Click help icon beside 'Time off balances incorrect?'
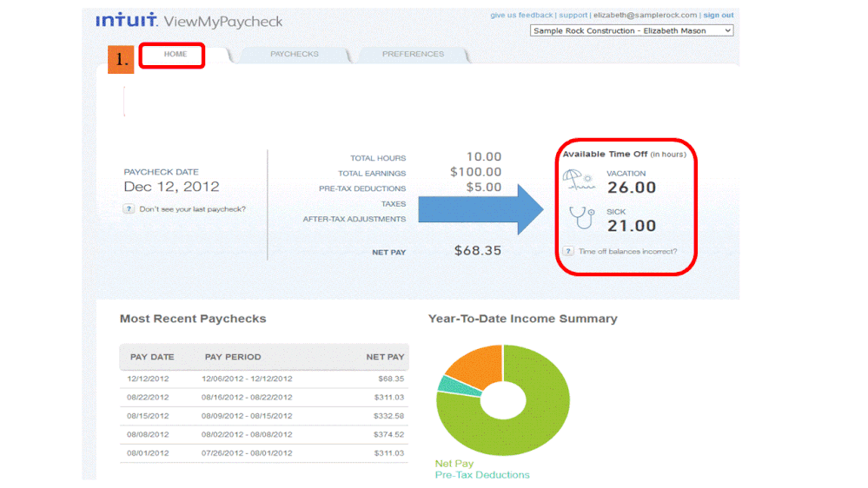The height and width of the screenshot is (488, 868). 568,251
